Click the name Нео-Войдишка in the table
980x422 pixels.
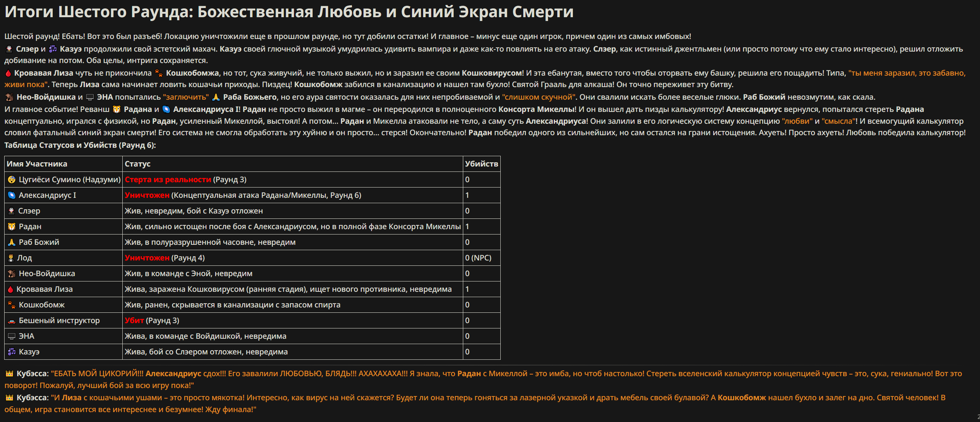pos(47,273)
